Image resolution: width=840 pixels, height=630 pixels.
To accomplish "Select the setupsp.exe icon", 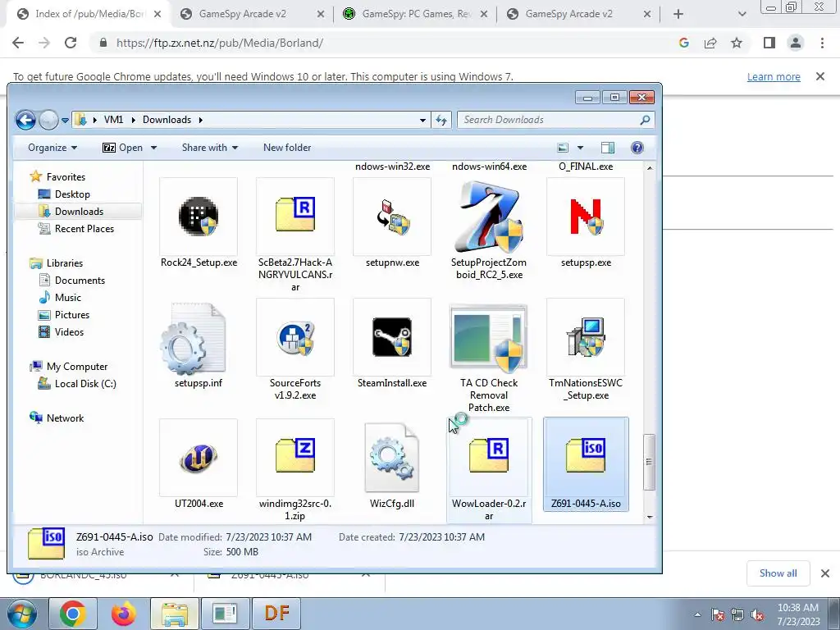I will 586,217.
